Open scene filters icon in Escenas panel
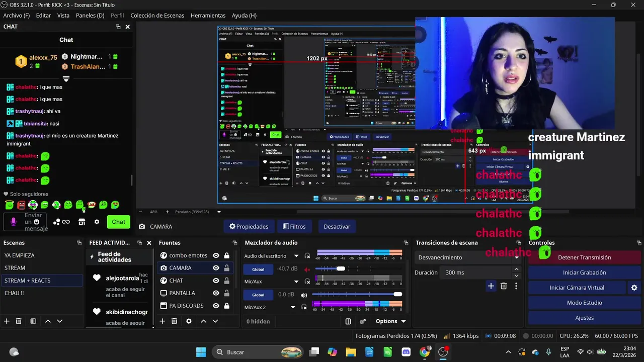Screen dimensions: 644x362 coord(33,321)
